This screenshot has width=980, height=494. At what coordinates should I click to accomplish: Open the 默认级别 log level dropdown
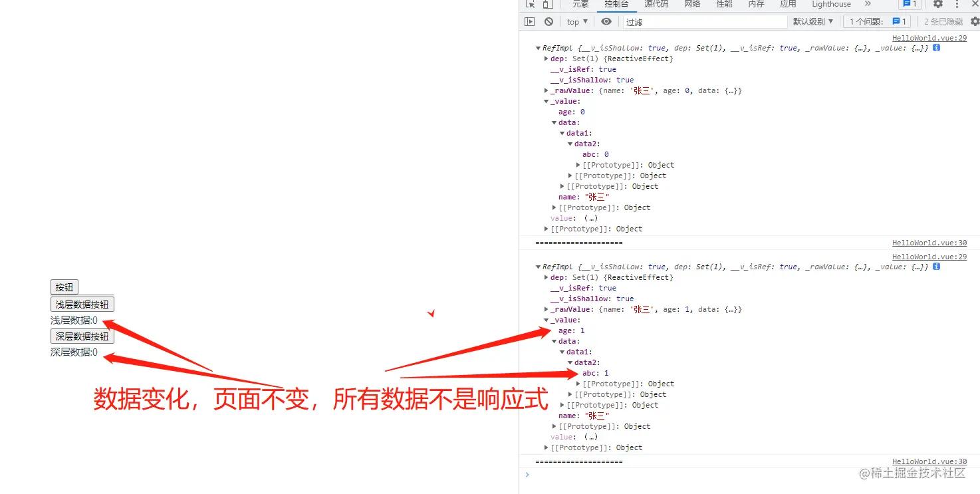point(812,21)
